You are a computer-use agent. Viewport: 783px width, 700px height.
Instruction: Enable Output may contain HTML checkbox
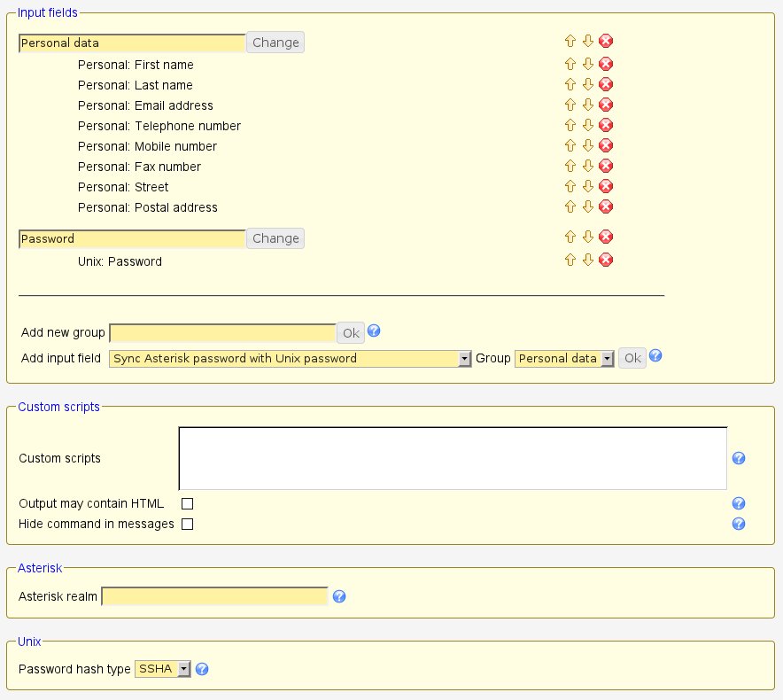point(187,503)
